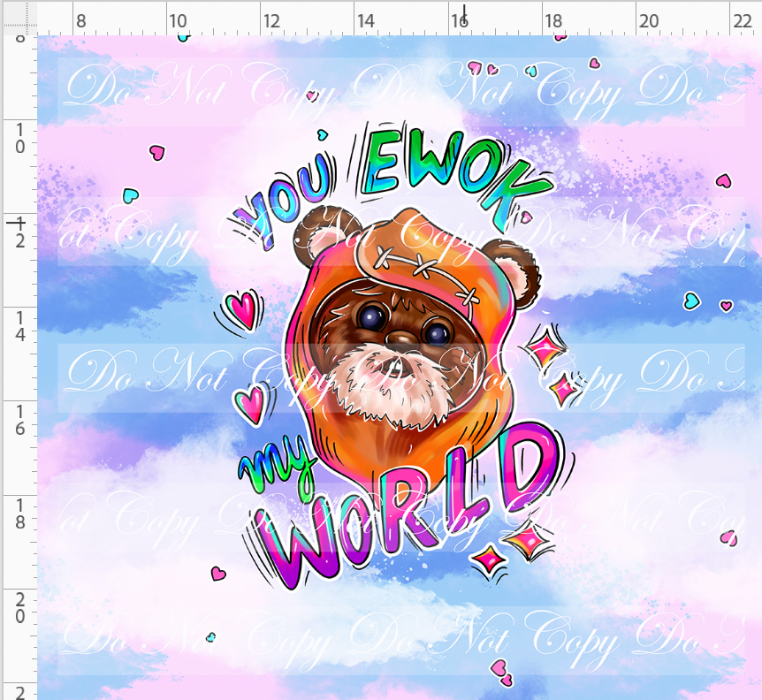Click the 18 mark on horizontal ruler
The image size is (762, 700).
coord(553,21)
